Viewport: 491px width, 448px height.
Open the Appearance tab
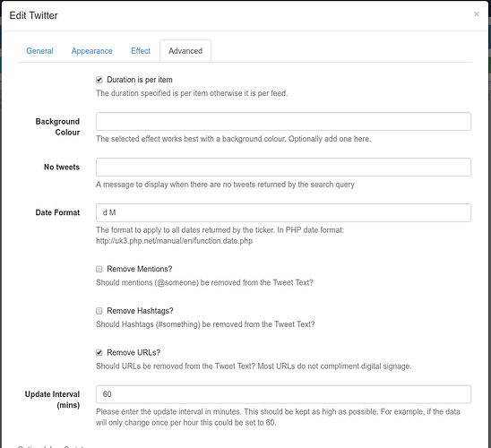(91, 51)
